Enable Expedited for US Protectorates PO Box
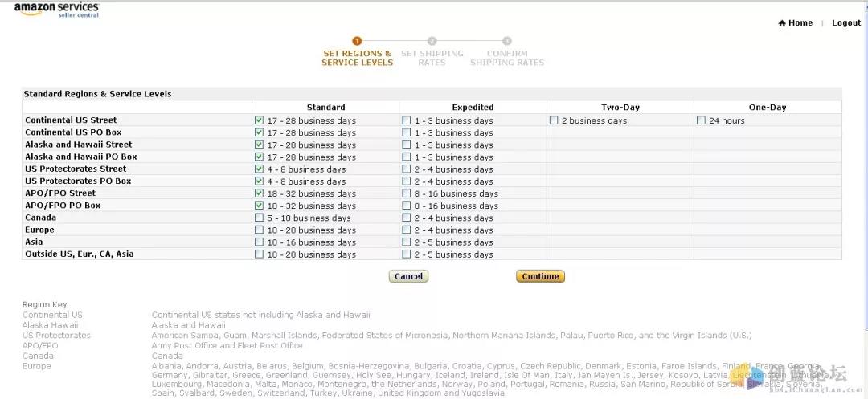The height and width of the screenshot is (399, 868). click(x=407, y=181)
